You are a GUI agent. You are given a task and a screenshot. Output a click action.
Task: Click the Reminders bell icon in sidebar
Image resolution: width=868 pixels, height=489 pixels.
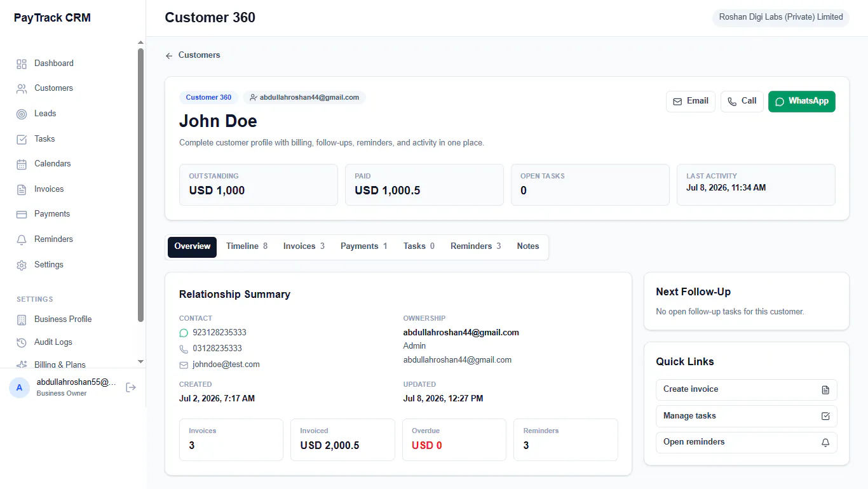(22, 239)
